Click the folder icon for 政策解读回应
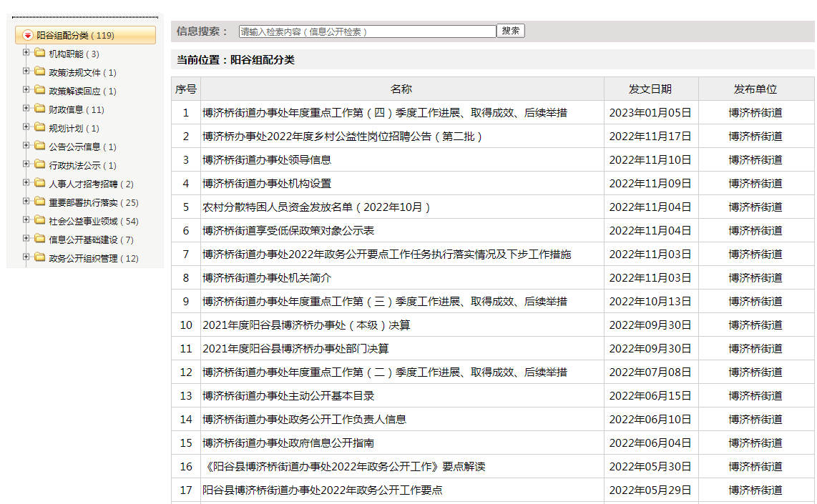This screenshot has width=817, height=504. click(x=39, y=90)
